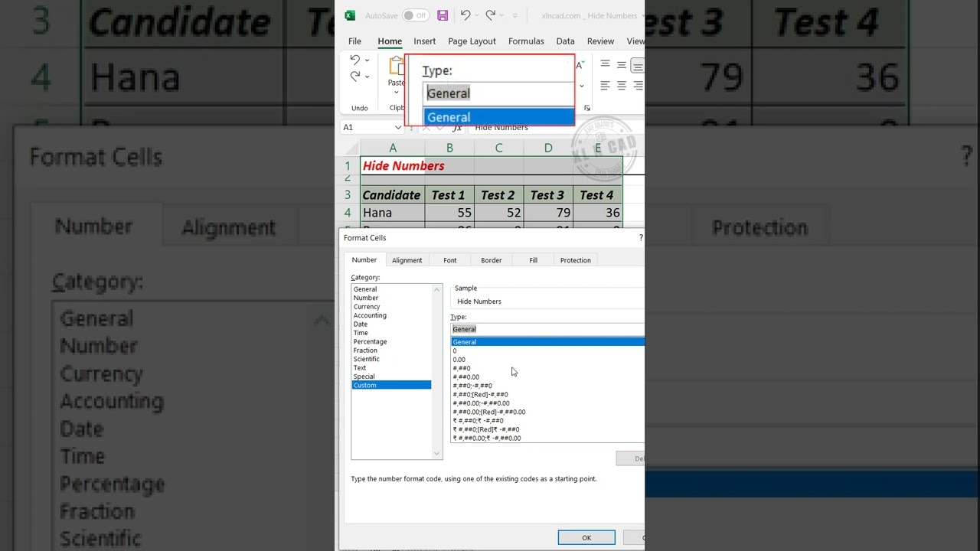Switch to the Fill tab
The image size is (980, 551).
click(x=534, y=260)
